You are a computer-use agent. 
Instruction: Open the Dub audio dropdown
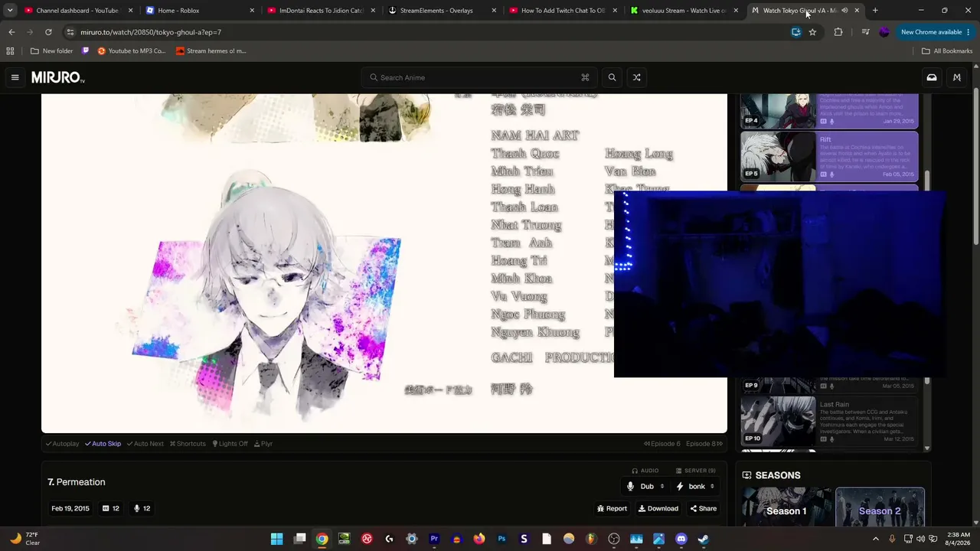point(645,486)
